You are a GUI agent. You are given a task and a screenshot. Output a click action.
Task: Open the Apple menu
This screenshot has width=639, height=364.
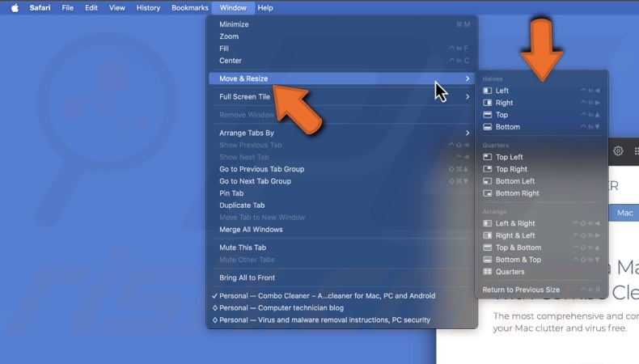click(15, 8)
